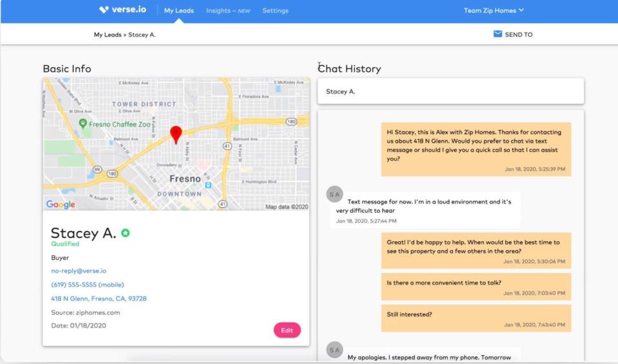Open the My Leads tab
Image resolution: width=618 pixels, height=364 pixels.
click(179, 11)
